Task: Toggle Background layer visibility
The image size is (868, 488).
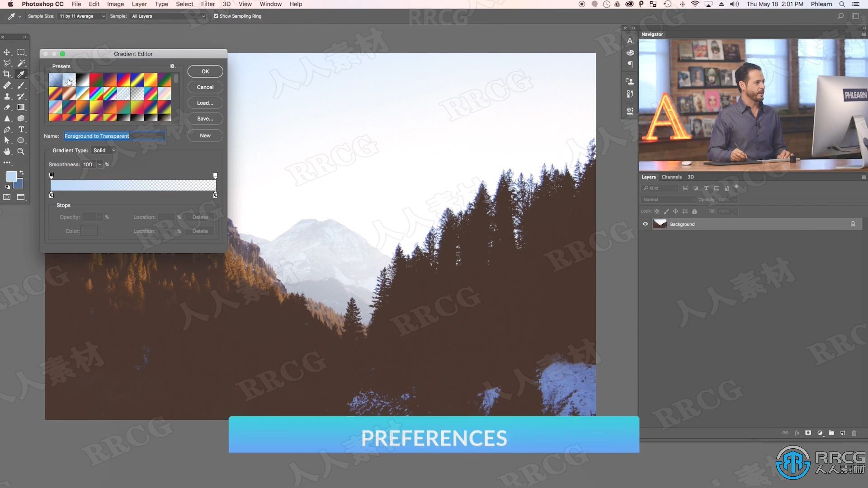Action: click(646, 224)
